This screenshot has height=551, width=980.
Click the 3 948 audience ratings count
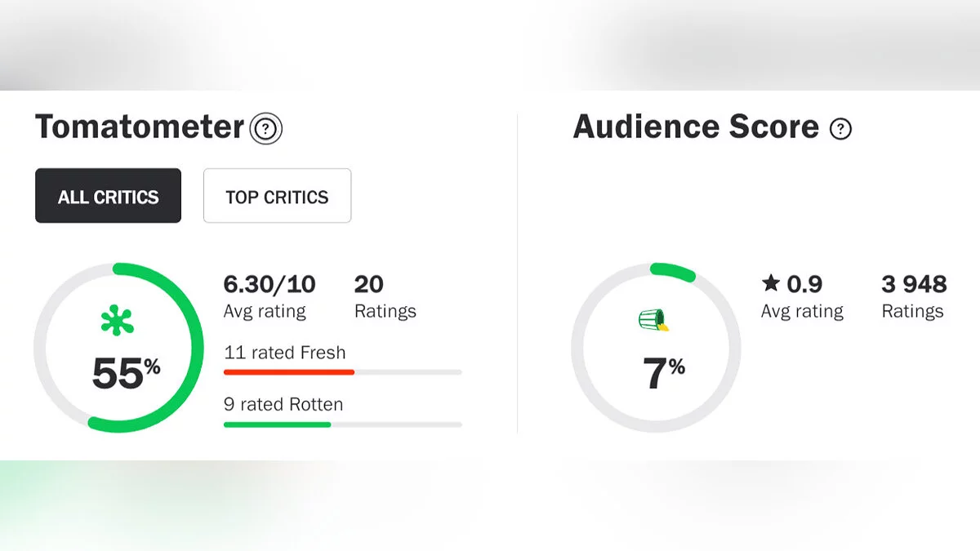click(x=914, y=284)
